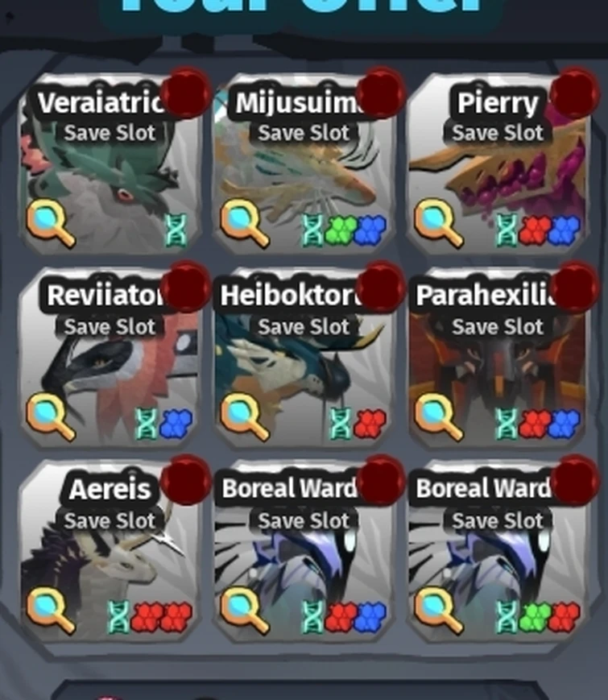Viewport: 608px width, 700px height.
Task: Remove Veraiatrid using its red circle button
Action: click(x=186, y=93)
